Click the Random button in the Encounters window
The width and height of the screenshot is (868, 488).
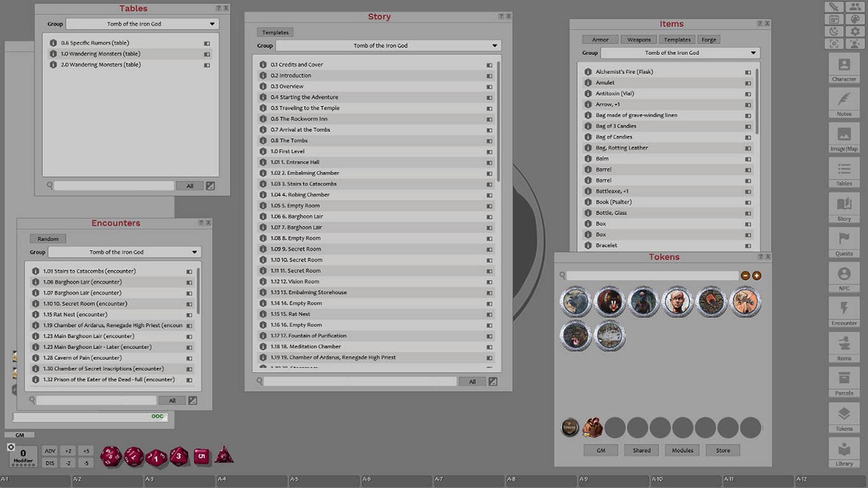point(47,239)
